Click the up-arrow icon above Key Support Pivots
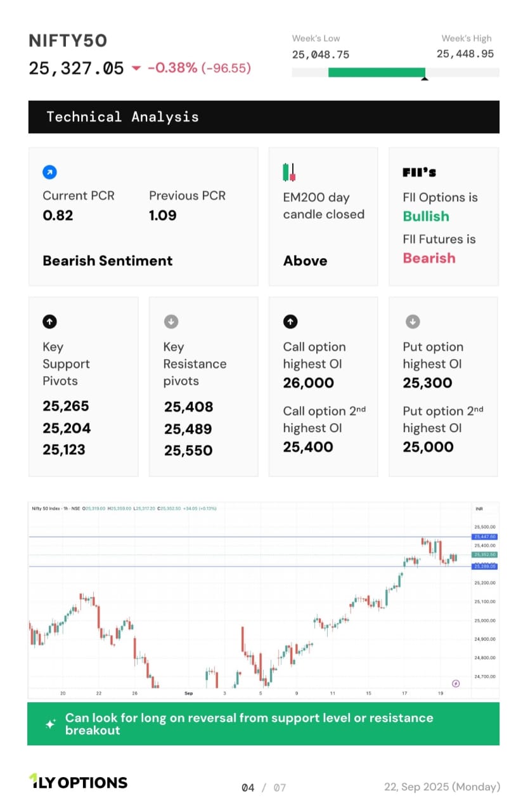This screenshot has height=812, width=528. [49, 322]
